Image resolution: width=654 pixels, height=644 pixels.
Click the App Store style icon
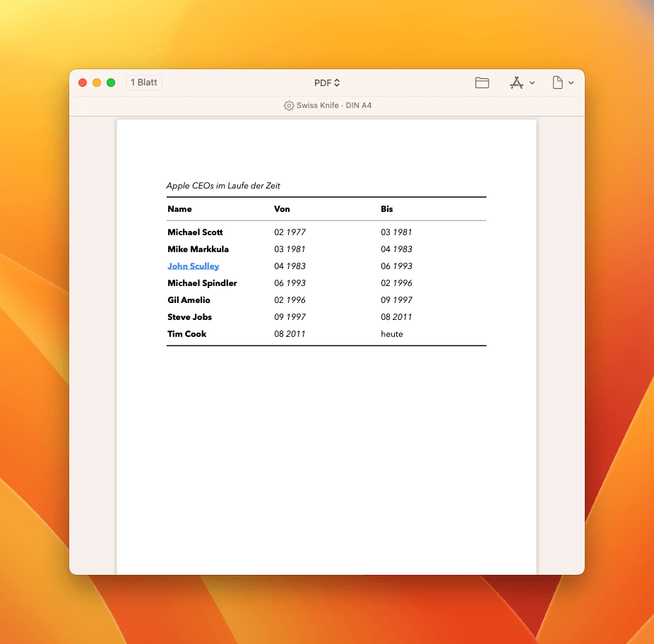pyautogui.click(x=516, y=83)
